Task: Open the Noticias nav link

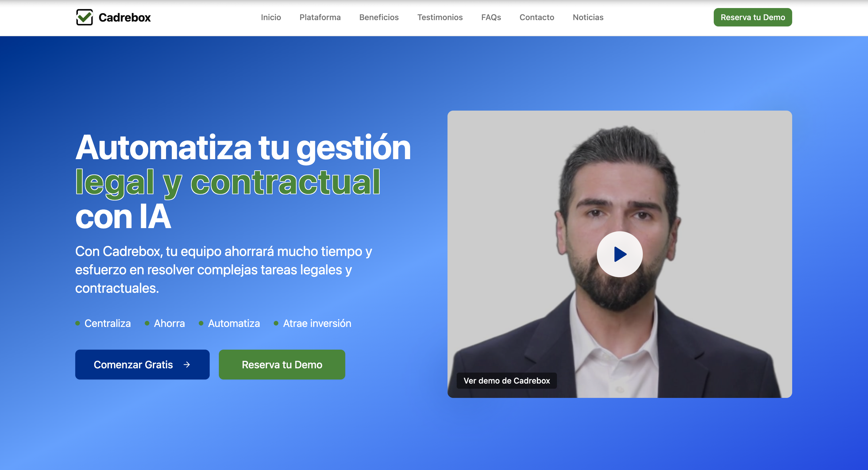Action: pyautogui.click(x=588, y=17)
